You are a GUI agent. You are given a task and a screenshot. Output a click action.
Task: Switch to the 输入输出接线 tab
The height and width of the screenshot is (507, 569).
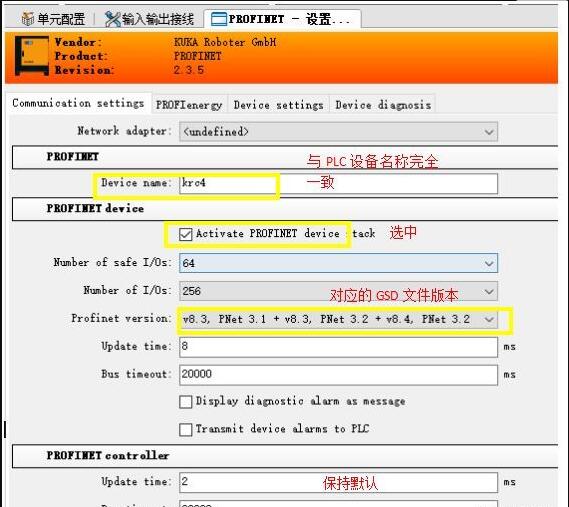pyautogui.click(x=149, y=19)
